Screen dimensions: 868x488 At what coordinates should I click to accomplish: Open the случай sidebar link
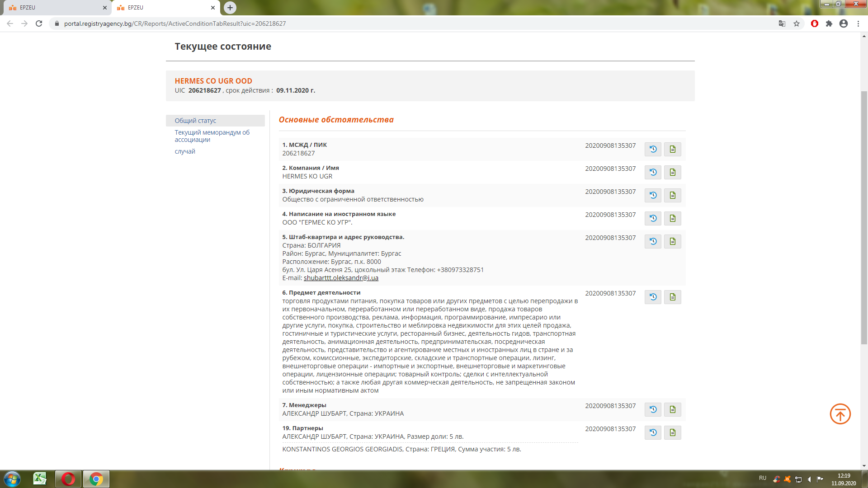pyautogui.click(x=185, y=151)
